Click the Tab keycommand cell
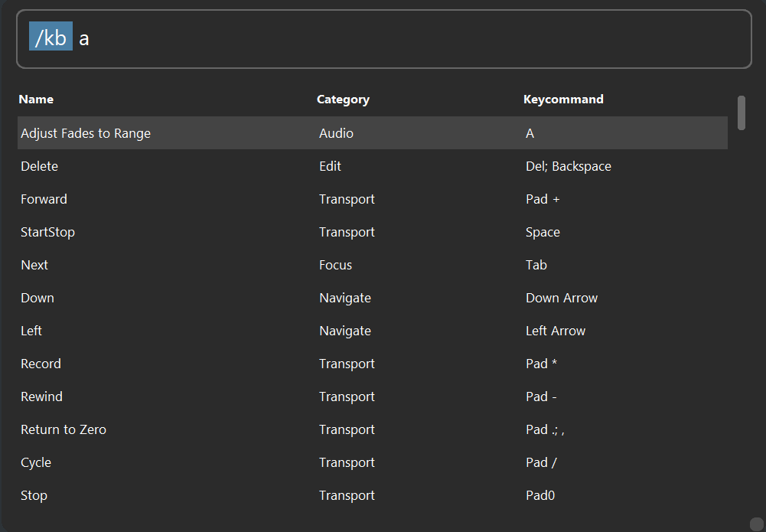The image size is (766, 532). [536, 265]
